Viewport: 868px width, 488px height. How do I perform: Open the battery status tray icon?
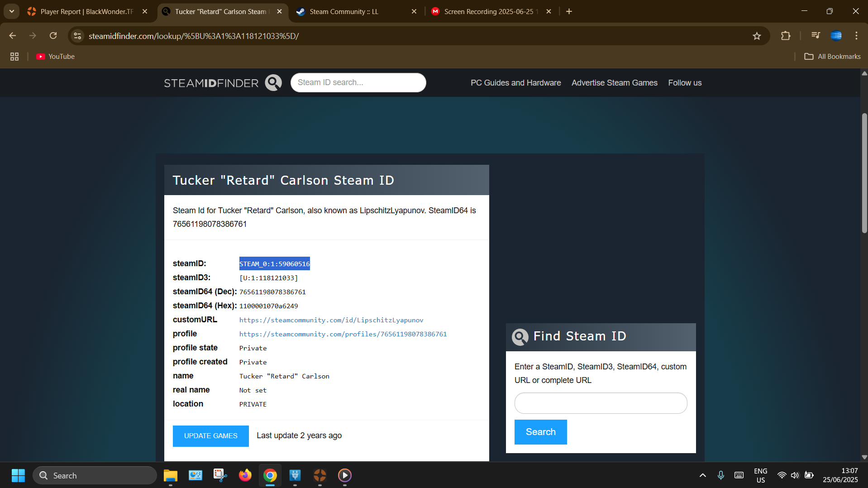(x=809, y=475)
